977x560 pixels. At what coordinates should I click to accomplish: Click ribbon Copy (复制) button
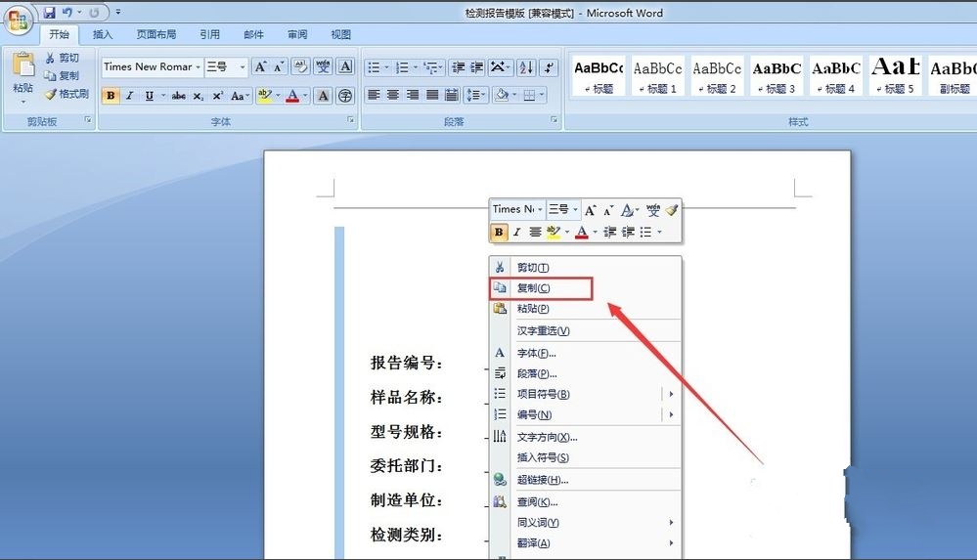pos(62,76)
